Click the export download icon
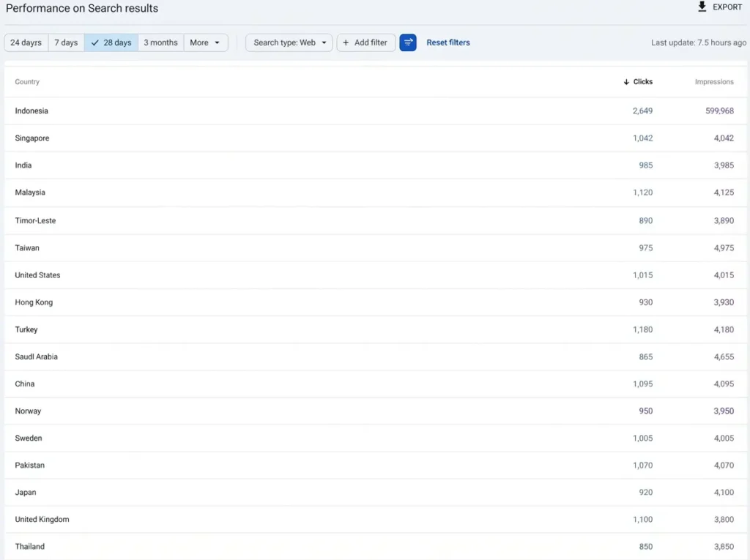This screenshot has height=560, width=750. tap(702, 7)
